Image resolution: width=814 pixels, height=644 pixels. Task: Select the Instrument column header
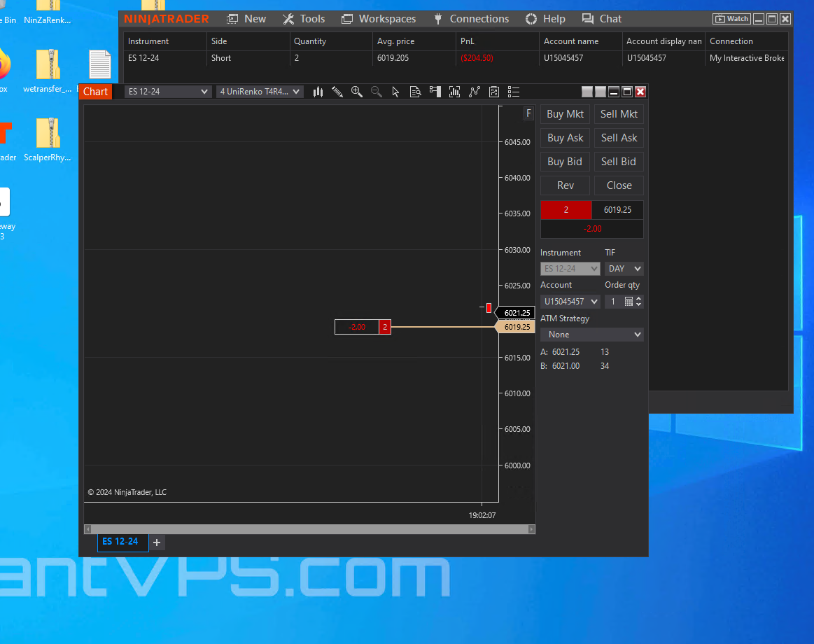pos(165,41)
